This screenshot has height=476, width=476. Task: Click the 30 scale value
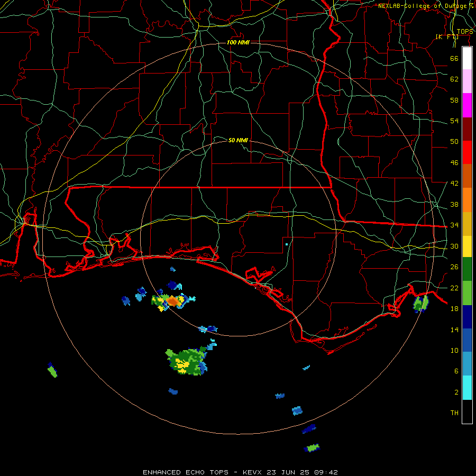click(454, 246)
